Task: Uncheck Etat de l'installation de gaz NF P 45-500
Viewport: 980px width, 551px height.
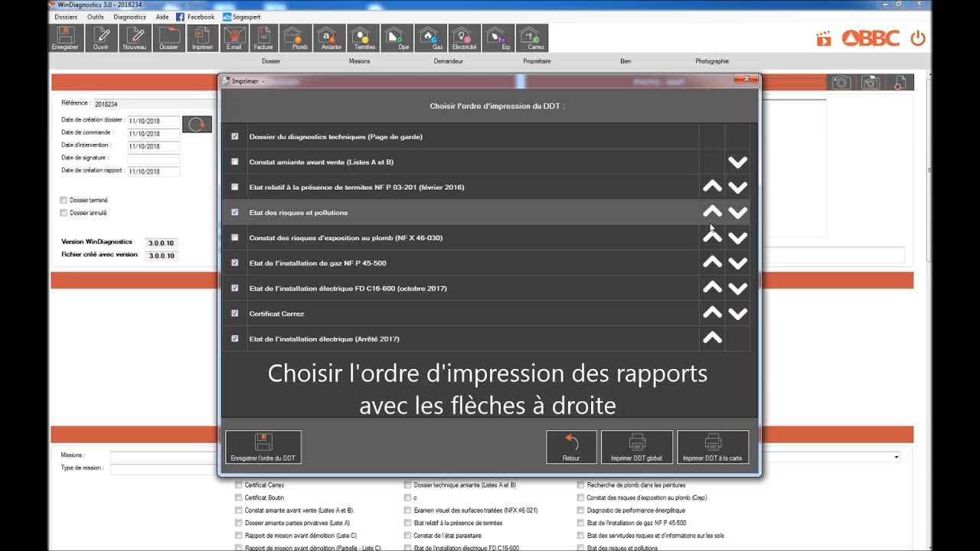Action: pyautogui.click(x=235, y=262)
